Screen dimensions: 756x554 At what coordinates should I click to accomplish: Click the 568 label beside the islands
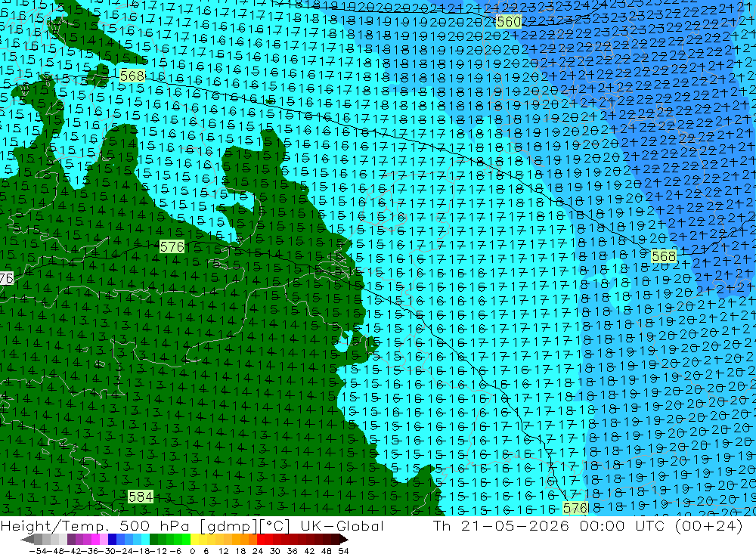tap(132, 76)
